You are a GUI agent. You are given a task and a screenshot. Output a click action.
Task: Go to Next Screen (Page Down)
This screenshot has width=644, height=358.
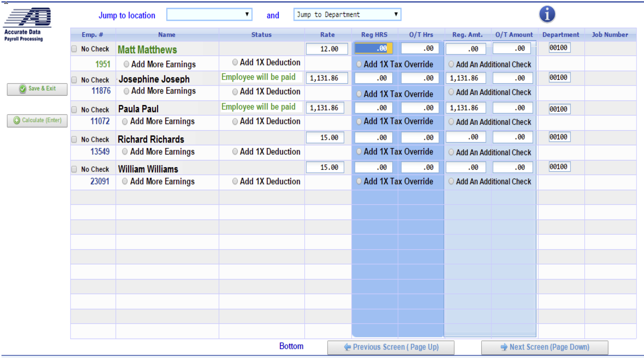pyautogui.click(x=545, y=347)
